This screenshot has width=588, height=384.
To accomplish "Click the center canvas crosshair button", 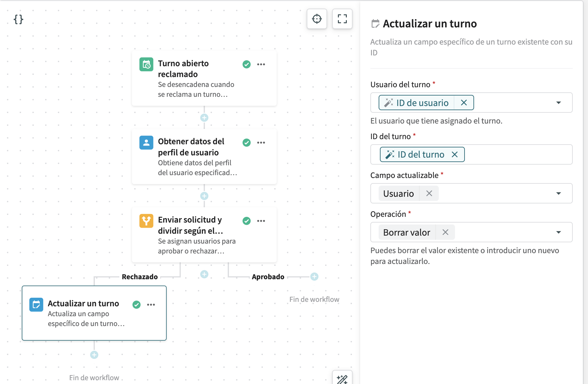I will pyautogui.click(x=317, y=19).
